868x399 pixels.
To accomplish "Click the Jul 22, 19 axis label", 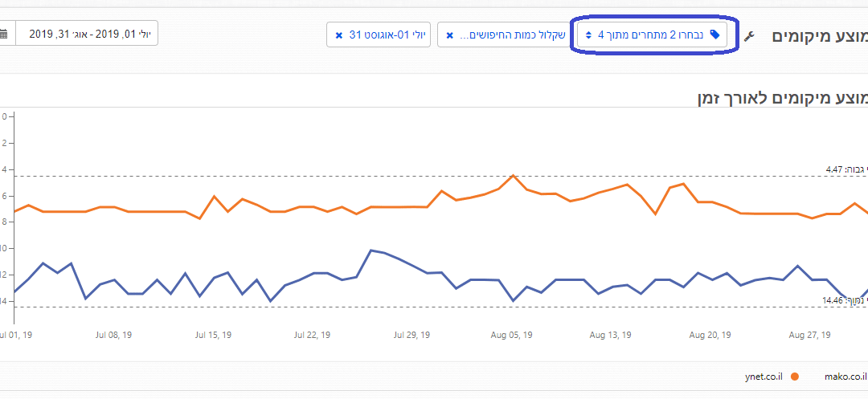I will pos(312,335).
